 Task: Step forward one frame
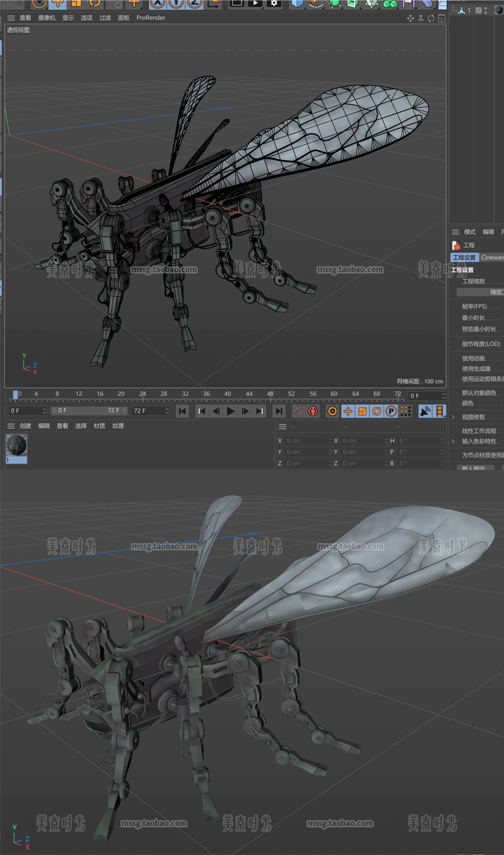coord(245,411)
